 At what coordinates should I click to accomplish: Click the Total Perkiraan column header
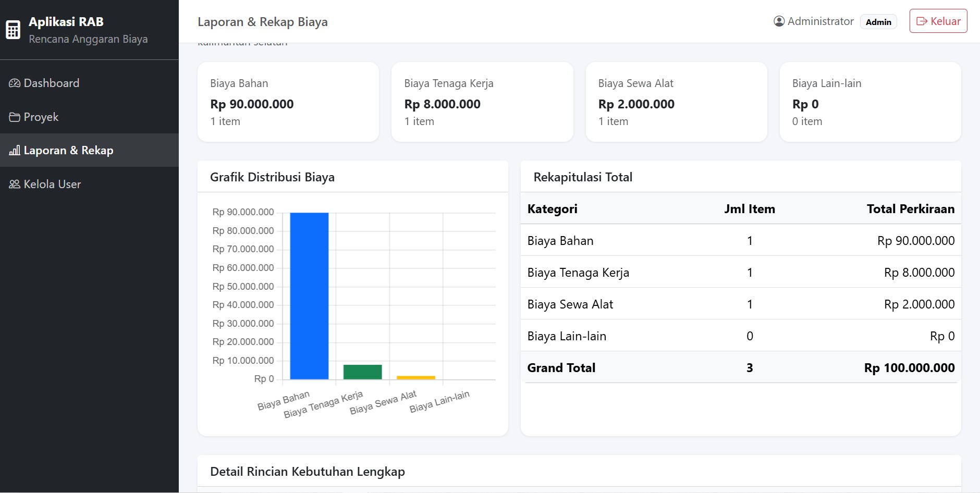click(911, 209)
